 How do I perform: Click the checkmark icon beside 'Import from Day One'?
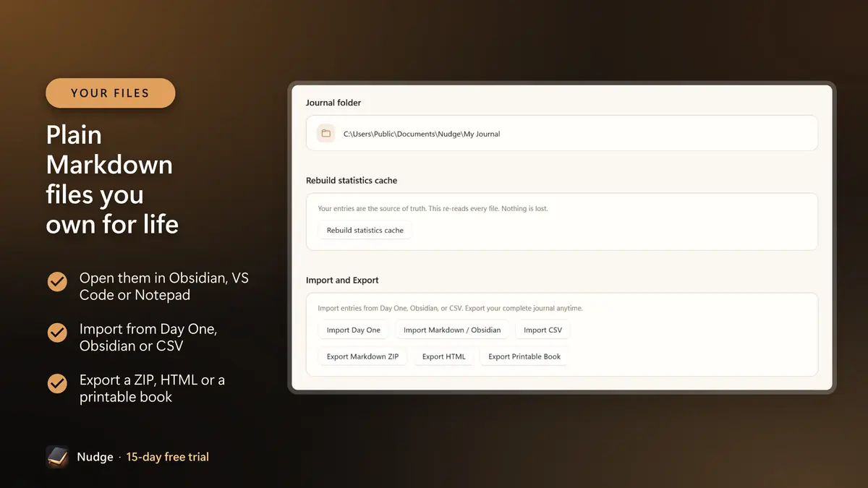57,333
